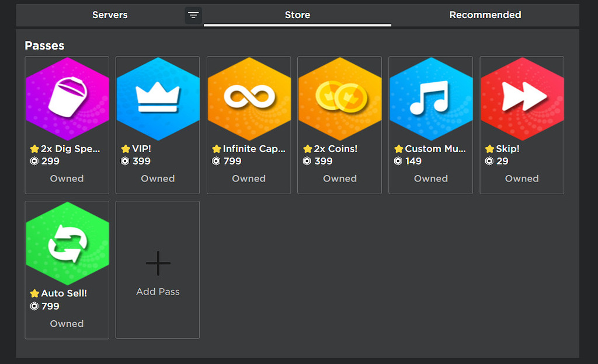Click the Robux icon beside the 799 price
Screen dimensions: 598x364
[215, 161]
